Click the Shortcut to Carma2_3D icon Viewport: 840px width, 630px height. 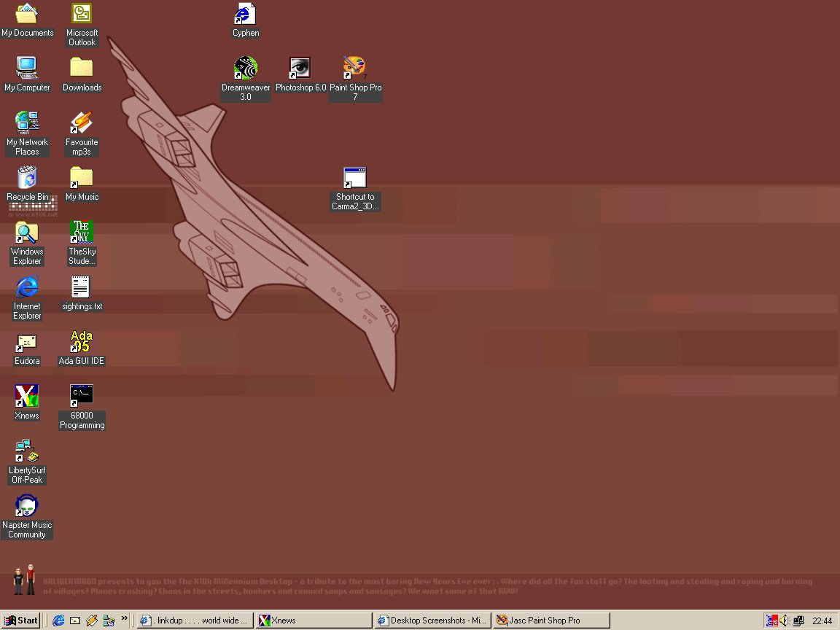tap(355, 179)
